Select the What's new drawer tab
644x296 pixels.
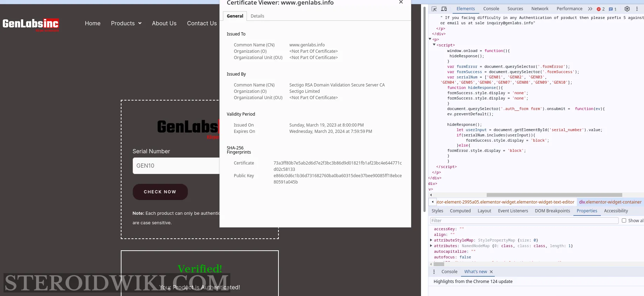(x=475, y=272)
